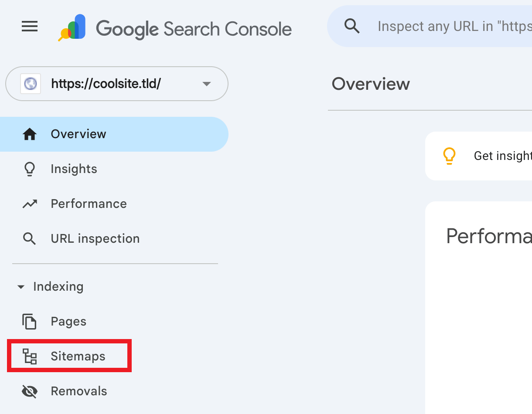Open the property selector for coolsite.tld

tap(116, 84)
